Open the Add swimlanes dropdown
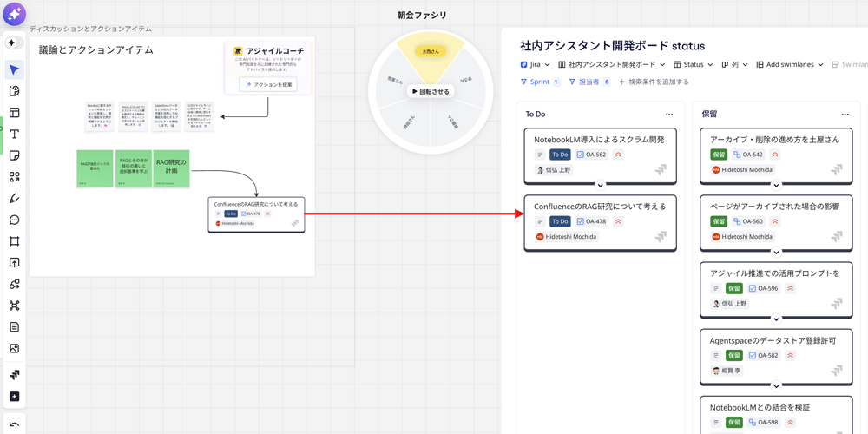868x434 pixels. pyautogui.click(x=789, y=64)
